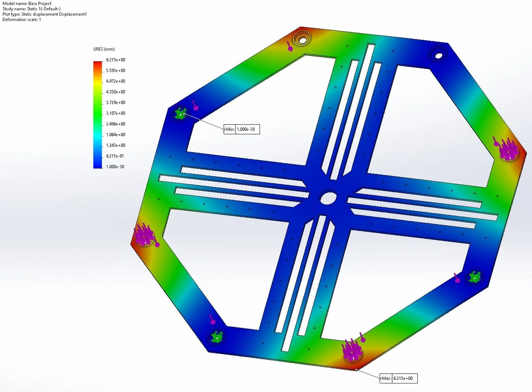Select legend minimum value 1.000e-30

(x=115, y=167)
